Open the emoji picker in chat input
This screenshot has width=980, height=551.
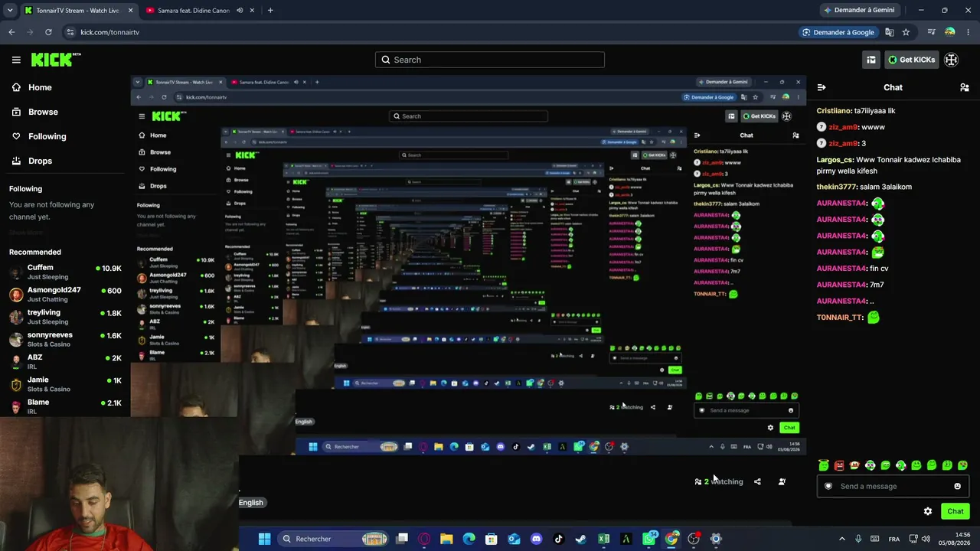point(957,486)
